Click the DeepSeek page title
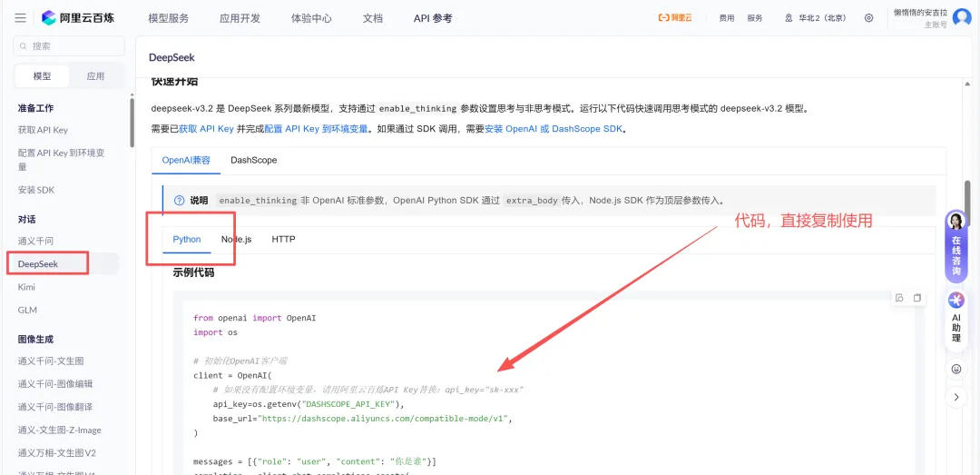980x475 pixels. 171,57
